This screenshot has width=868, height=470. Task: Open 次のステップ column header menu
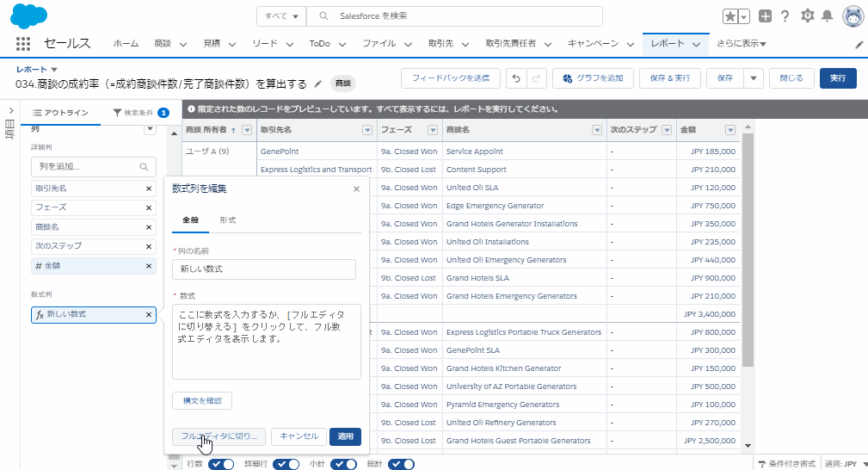(x=667, y=130)
